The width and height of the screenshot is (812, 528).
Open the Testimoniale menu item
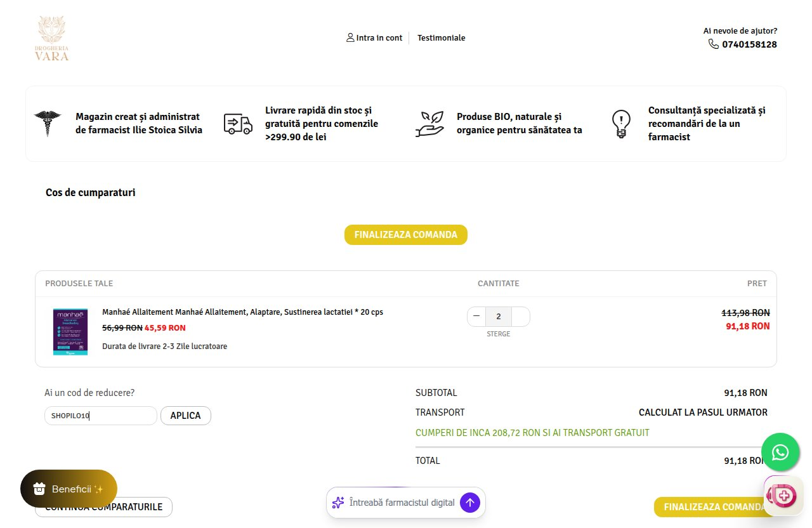[442, 37]
